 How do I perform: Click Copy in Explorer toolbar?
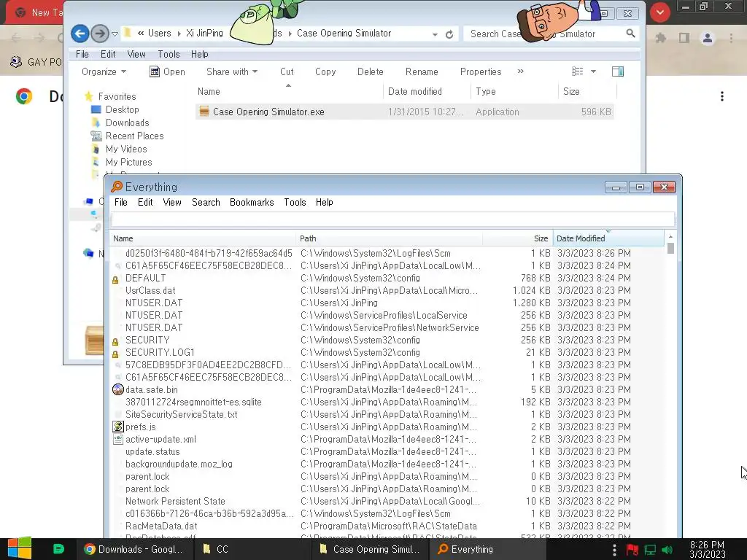(x=325, y=71)
